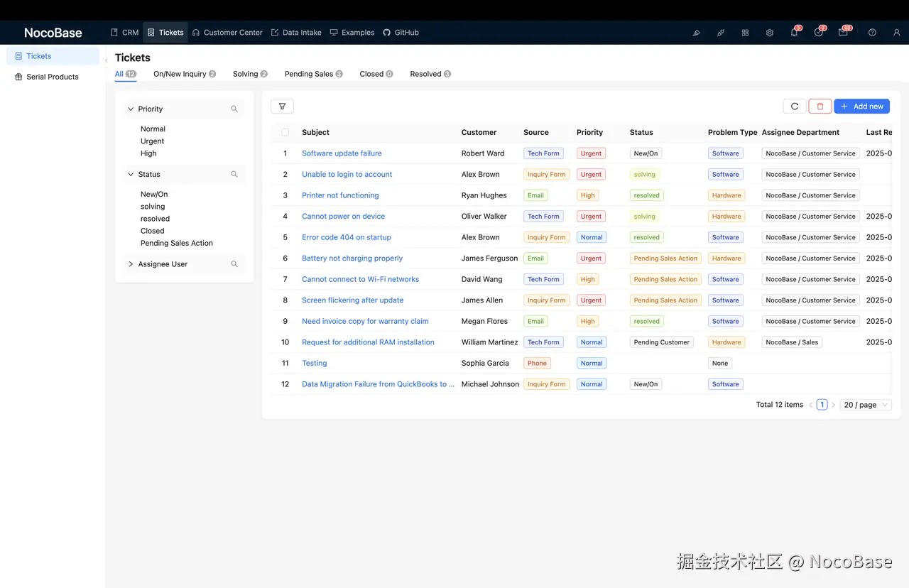Open notifications via the bell icon
909x588 pixels.
tap(793, 33)
